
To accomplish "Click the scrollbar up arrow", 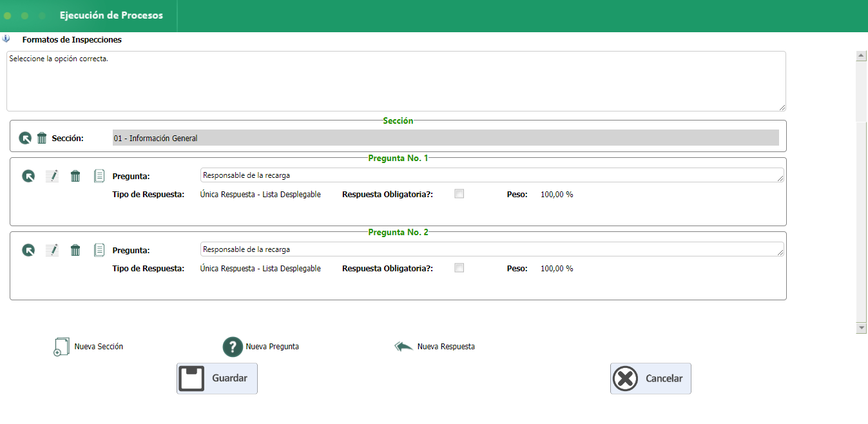I will click(861, 56).
